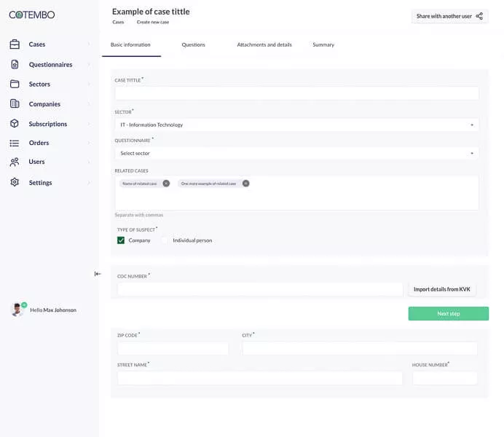Screen dimensions: 504x437
Task: Click the Companies building icon
Action: [15, 103]
